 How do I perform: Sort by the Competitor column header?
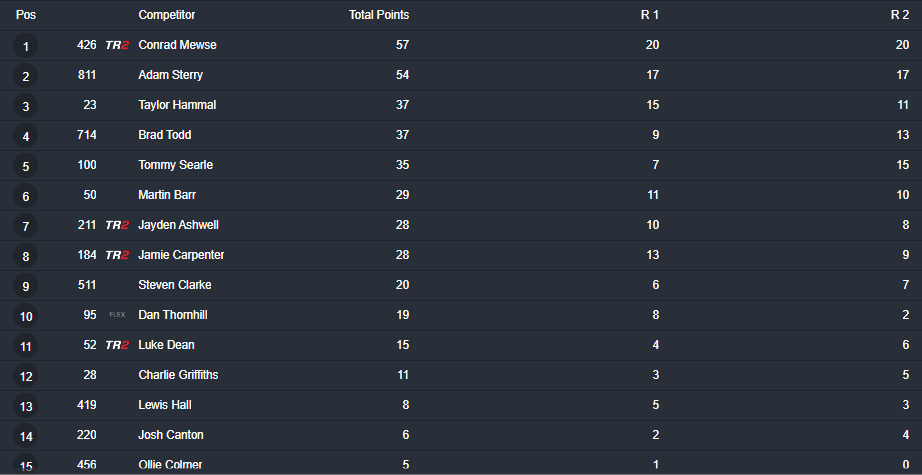pos(166,15)
